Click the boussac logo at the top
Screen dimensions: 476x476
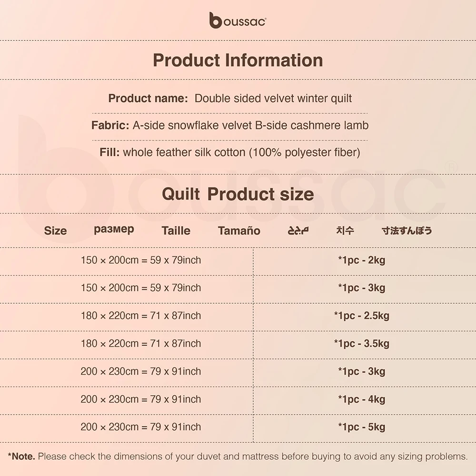coord(238,20)
